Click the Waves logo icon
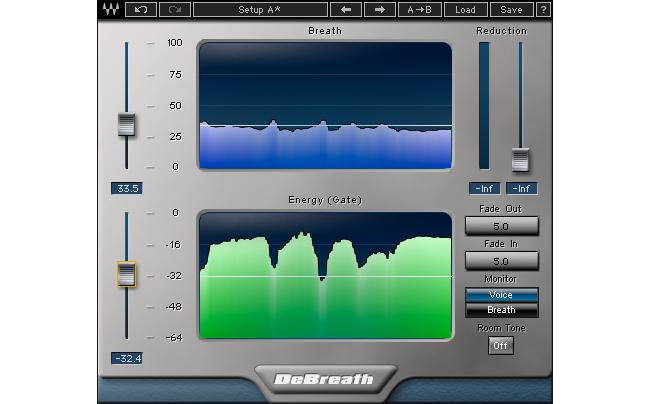Viewport: 650px width, 404px height. pyautogui.click(x=109, y=10)
